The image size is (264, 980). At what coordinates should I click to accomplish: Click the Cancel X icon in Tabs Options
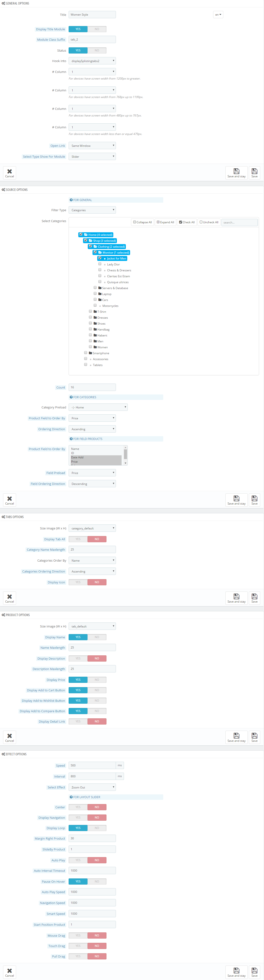[9, 596]
